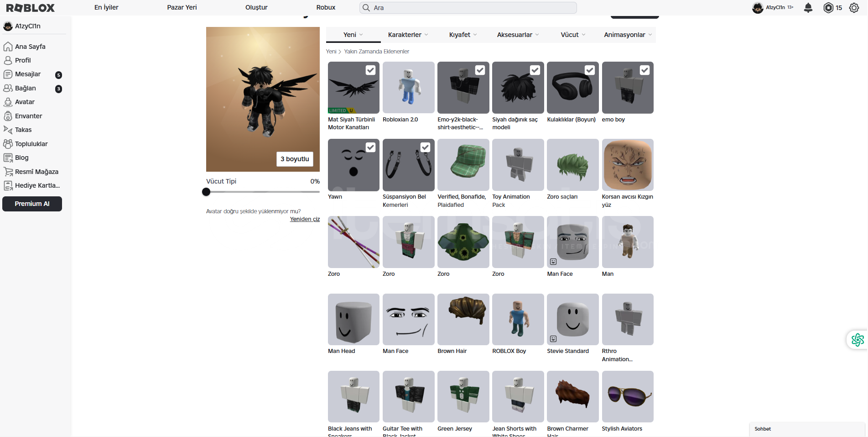Click the sidebar AlzyCl1n avatar icon

tap(8, 26)
